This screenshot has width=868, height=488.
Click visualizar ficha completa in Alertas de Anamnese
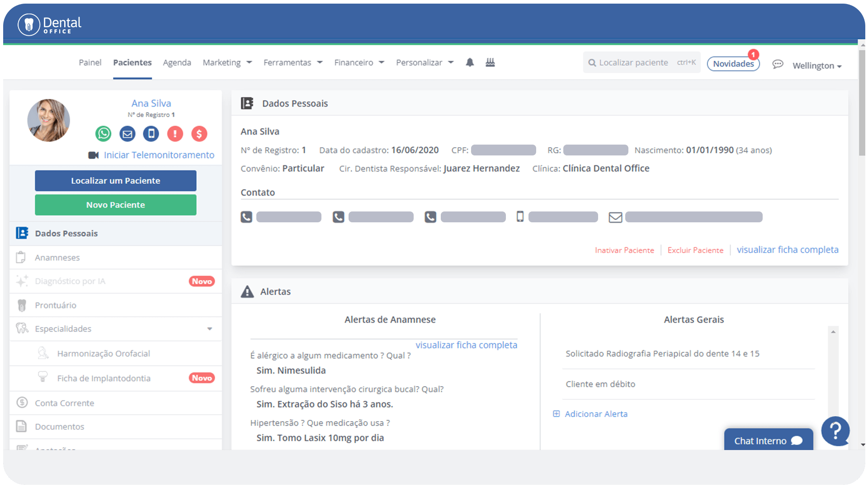tap(466, 345)
